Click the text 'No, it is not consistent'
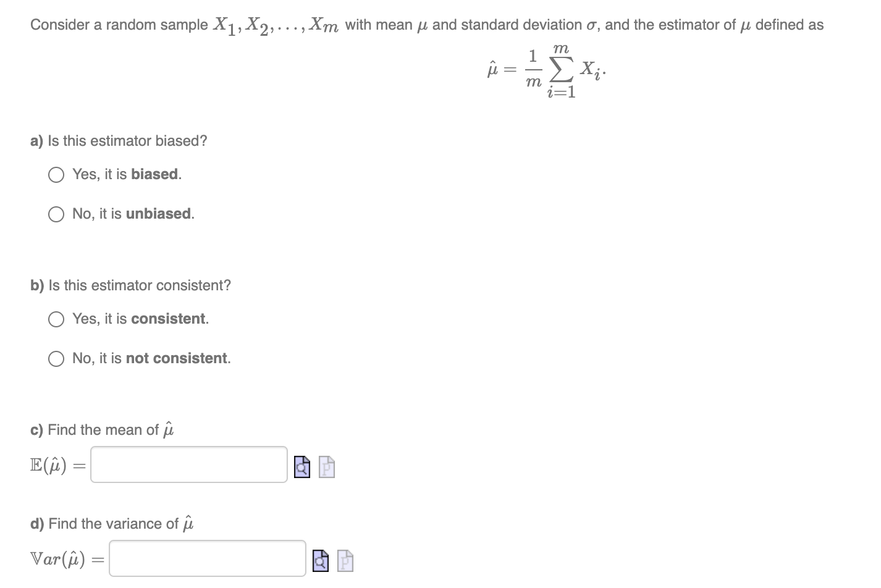The height and width of the screenshot is (588, 881). click(x=151, y=358)
